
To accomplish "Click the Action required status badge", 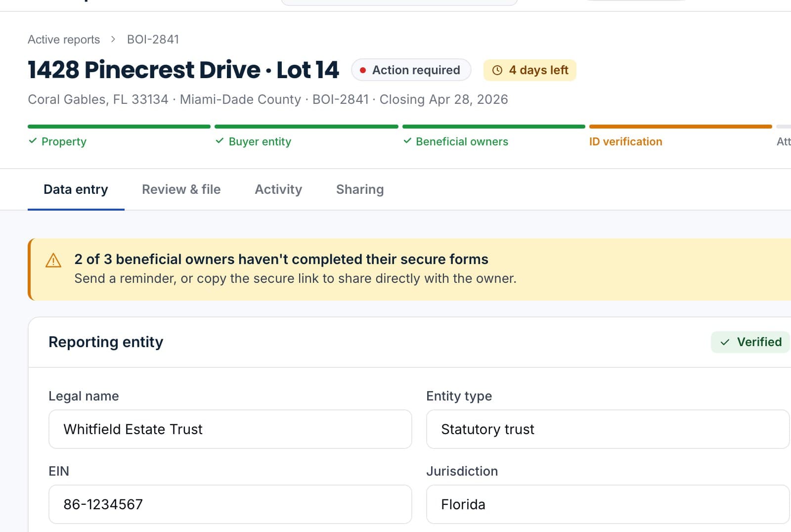I will pos(411,70).
